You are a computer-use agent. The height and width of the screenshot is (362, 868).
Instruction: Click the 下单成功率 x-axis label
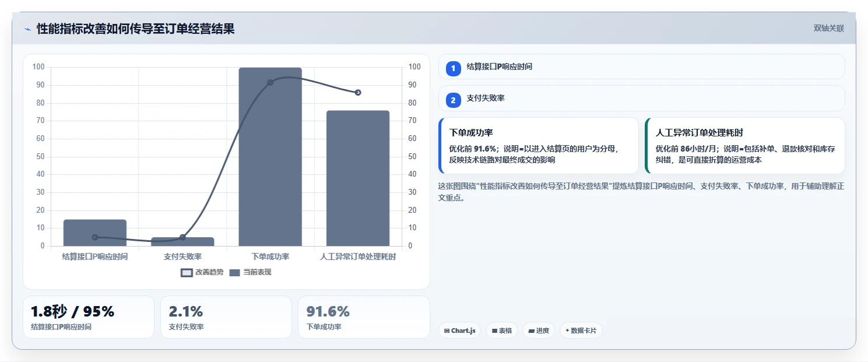[270, 256]
